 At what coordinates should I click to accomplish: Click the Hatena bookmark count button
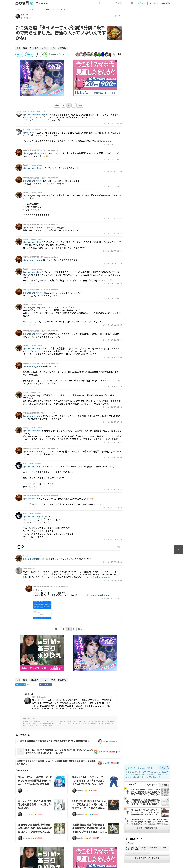[x=29, y=54]
